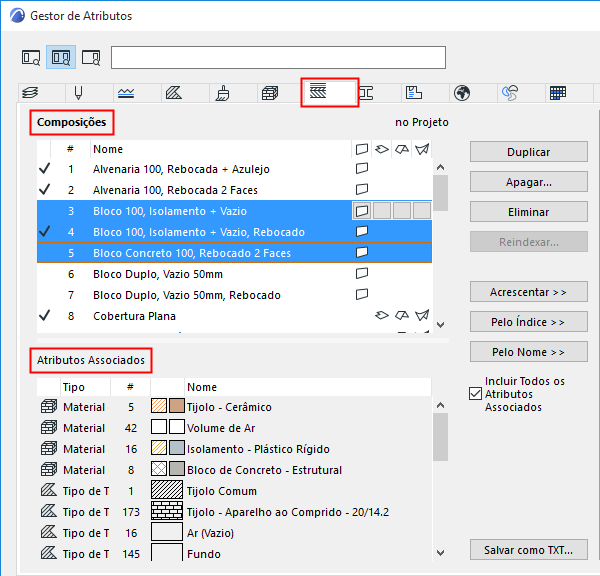Select Bloco Concreto 100, Rebocado 2 Faces
Image resolution: width=600 pixels, height=576 pixels.
234,253
